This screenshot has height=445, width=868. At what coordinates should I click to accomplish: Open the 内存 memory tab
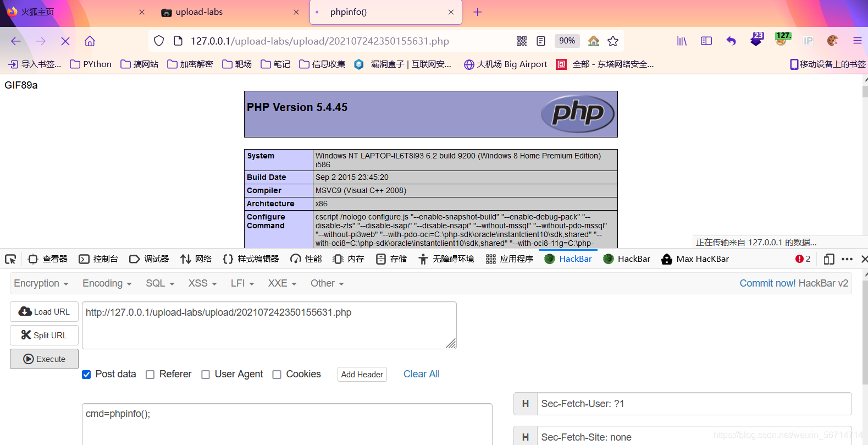point(349,259)
